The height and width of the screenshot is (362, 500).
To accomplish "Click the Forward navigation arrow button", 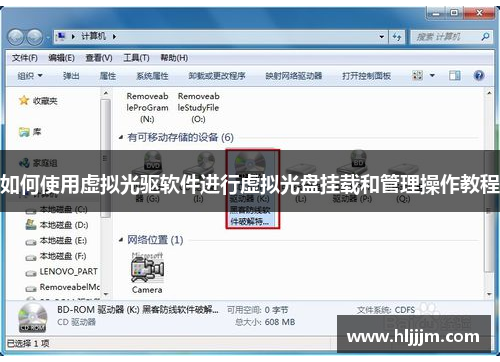I will (x=34, y=37).
